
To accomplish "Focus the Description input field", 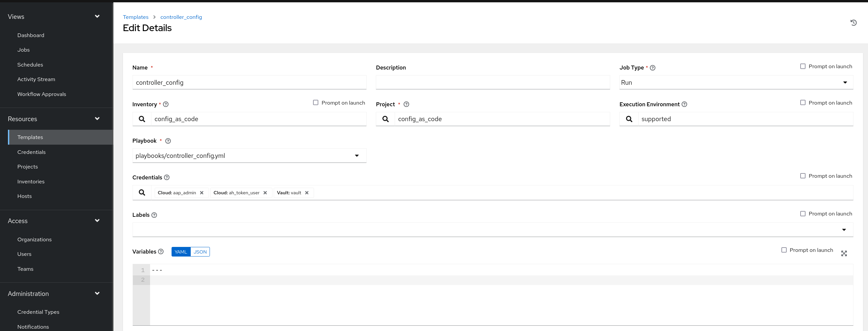I will [493, 83].
